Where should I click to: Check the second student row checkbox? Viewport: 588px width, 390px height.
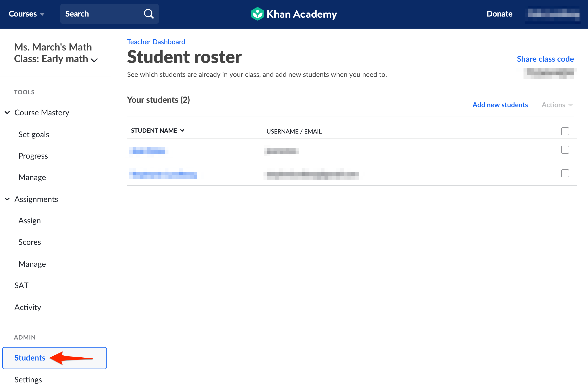click(x=565, y=173)
